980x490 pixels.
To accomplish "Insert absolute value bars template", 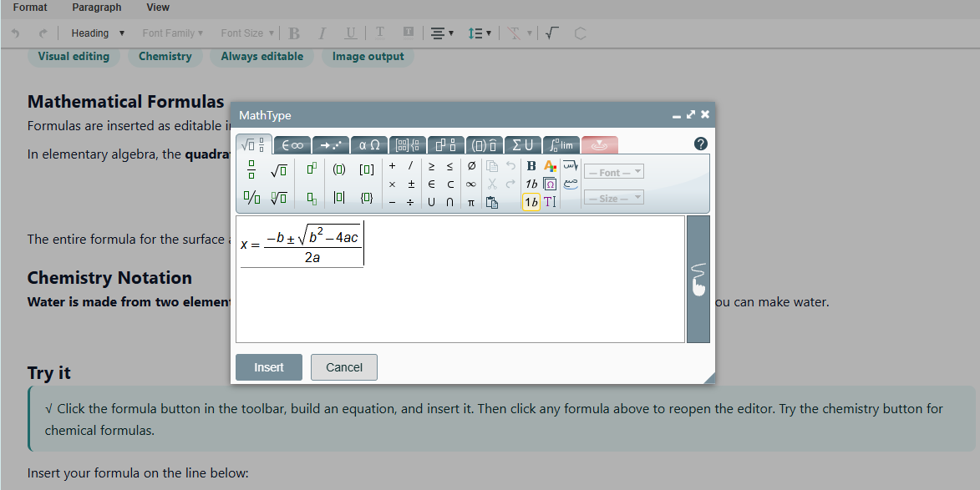I will [x=338, y=198].
